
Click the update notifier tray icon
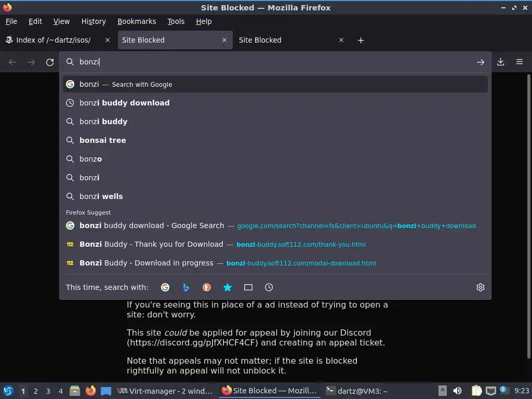click(x=504, y=390)
